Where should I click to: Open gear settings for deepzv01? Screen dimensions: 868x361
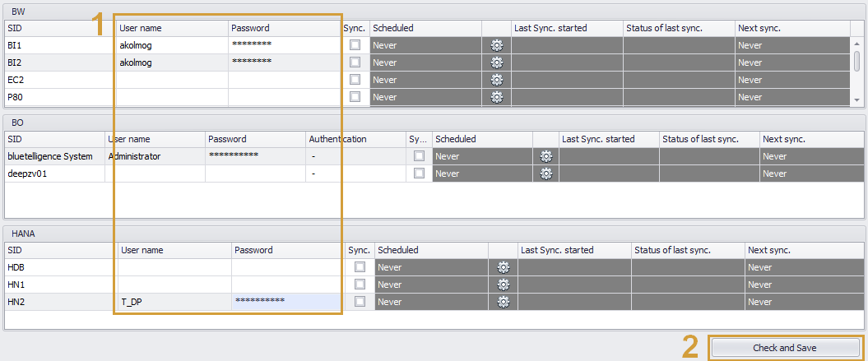click(x=545, y=174)
